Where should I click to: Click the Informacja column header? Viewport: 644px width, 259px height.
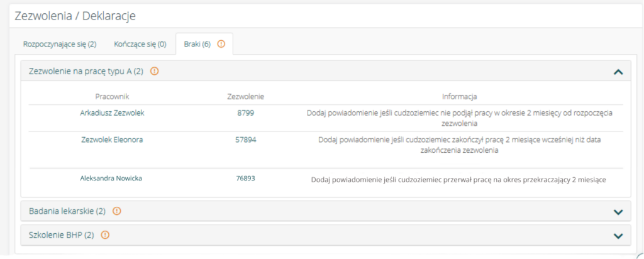pyautogui.click(x=459, y=97)
